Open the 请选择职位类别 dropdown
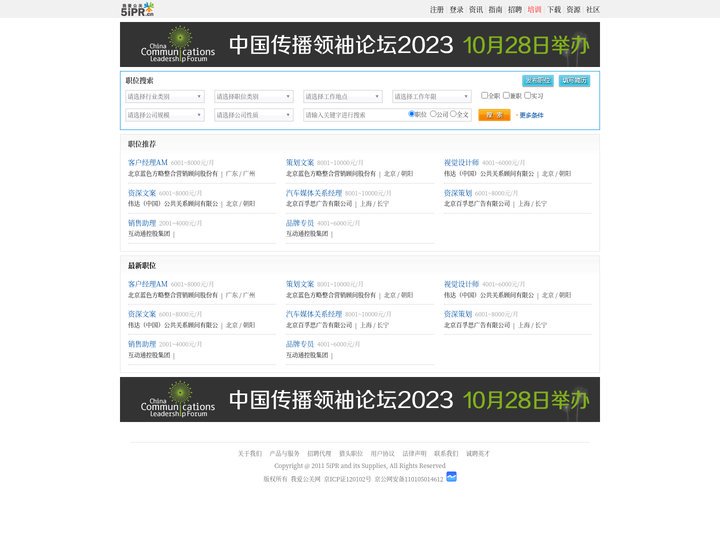The width and height of the screenshot is (720, 540). coord(254,96)
